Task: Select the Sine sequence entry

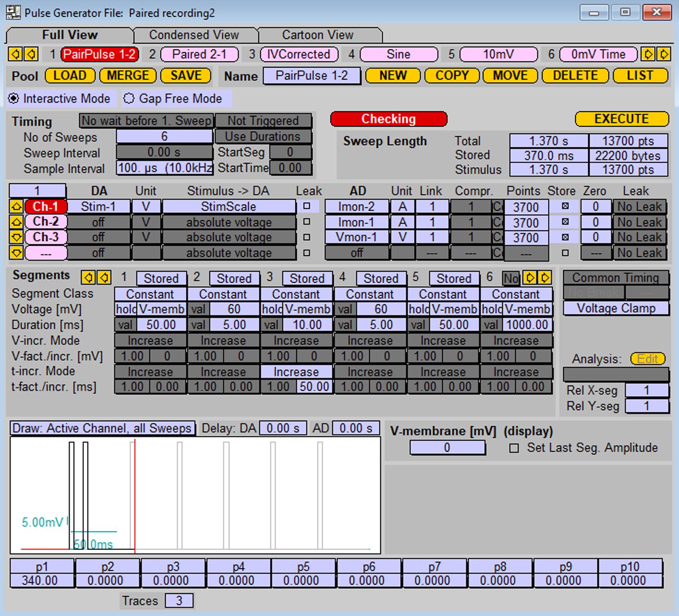Action: (x=398, y=54)
